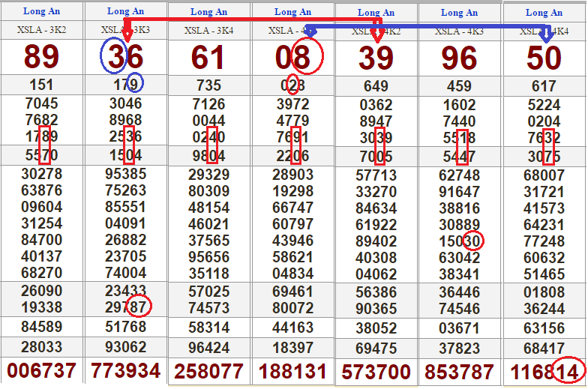
Task: Click the Long An link above XSLA - 3K2
Action: [x=42, y=11]
